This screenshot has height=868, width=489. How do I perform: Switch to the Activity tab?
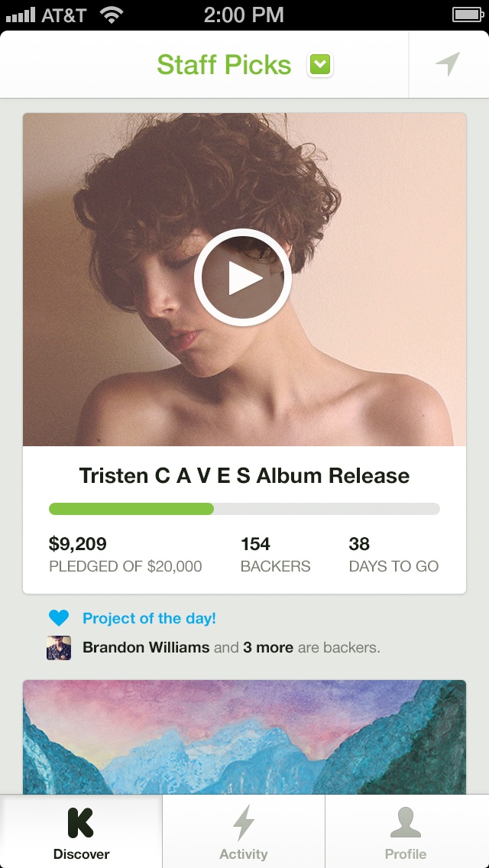point(244,831)
